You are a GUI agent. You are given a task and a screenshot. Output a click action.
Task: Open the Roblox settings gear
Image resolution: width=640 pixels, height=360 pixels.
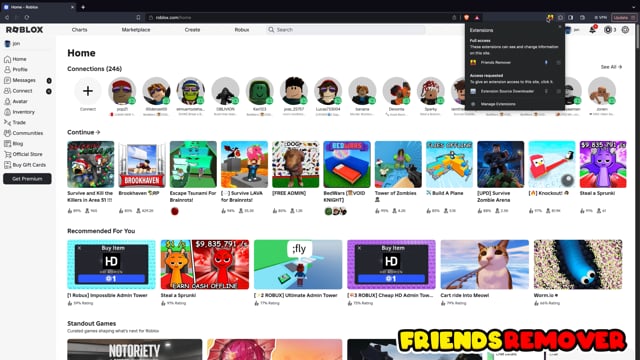pyautogui.click(x=625, y=30)
